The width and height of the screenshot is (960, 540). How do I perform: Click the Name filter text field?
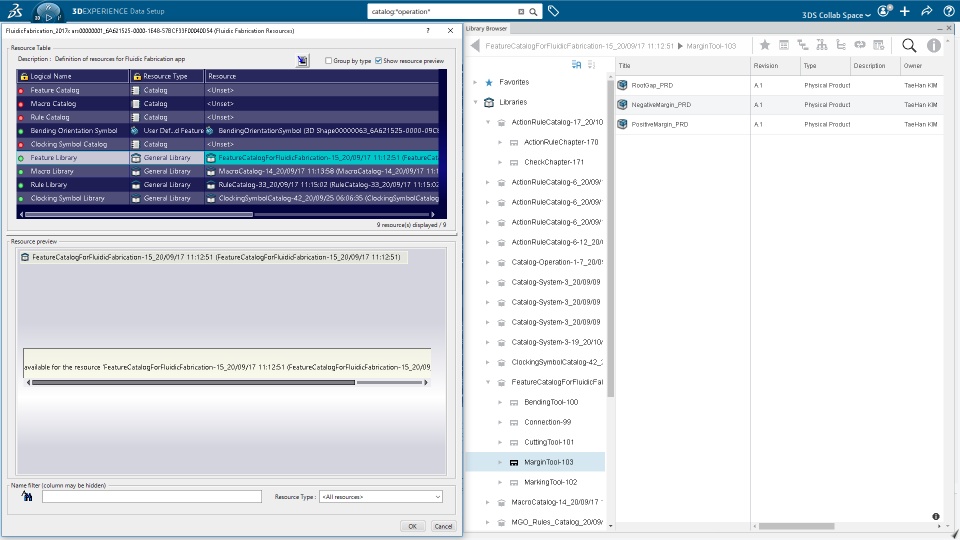click(152, 497)
